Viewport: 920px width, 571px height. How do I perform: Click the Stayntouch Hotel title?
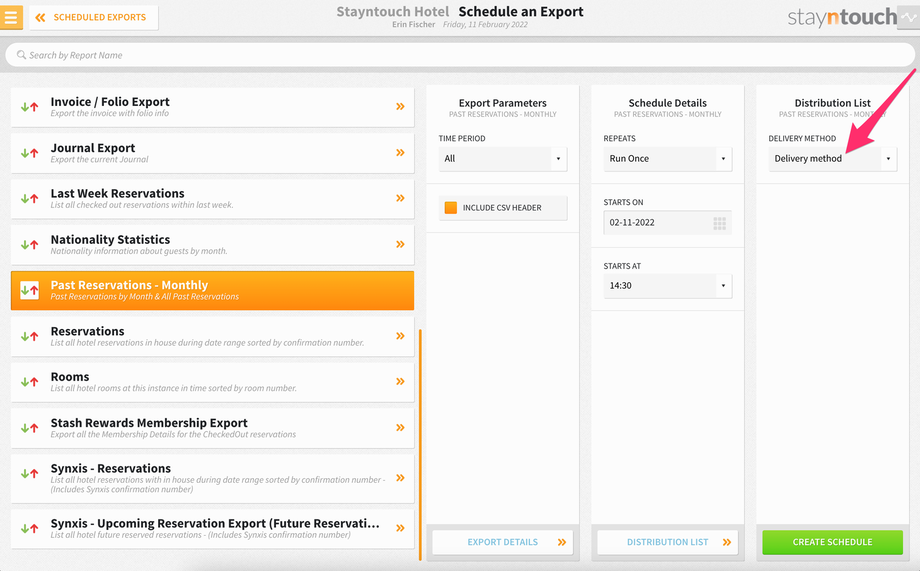[x=393, y=12]
